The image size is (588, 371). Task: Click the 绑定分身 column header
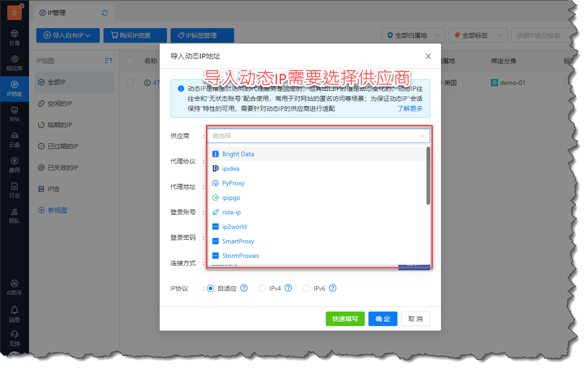tap(504, 61)
